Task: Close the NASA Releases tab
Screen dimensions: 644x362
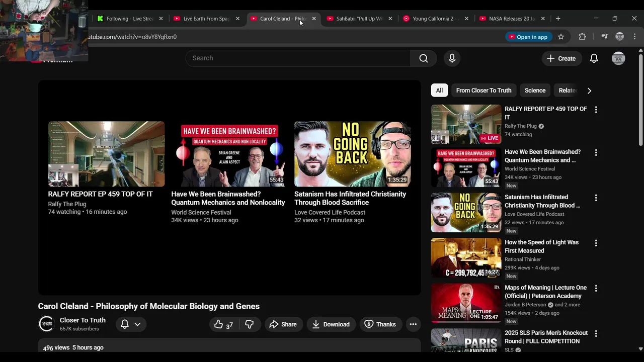Action: (x=542, y=19)
